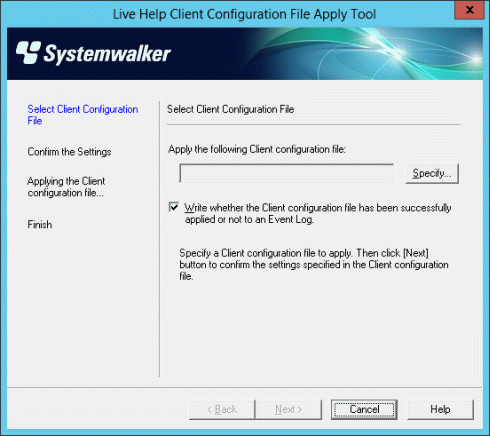This screenshot has height=436, width=490.
Task: Click the Next > button
Action: pyautogui.click(x=289, y=409)
